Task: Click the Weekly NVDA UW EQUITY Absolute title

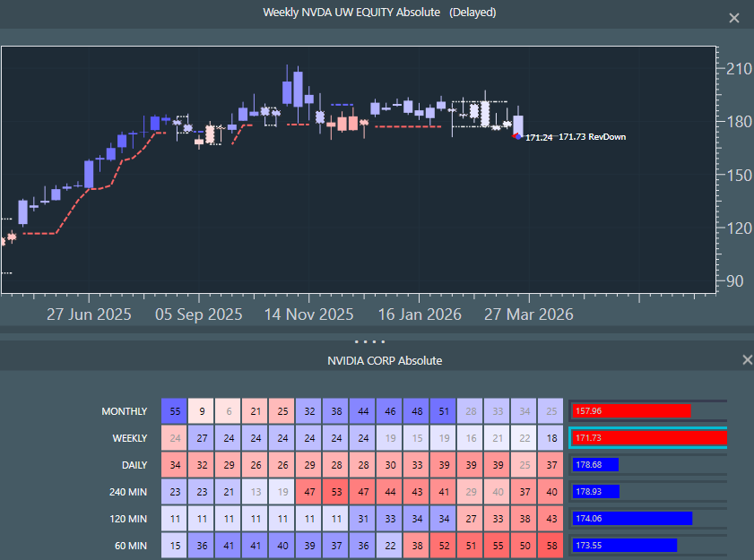Action: tap(351, 12)
